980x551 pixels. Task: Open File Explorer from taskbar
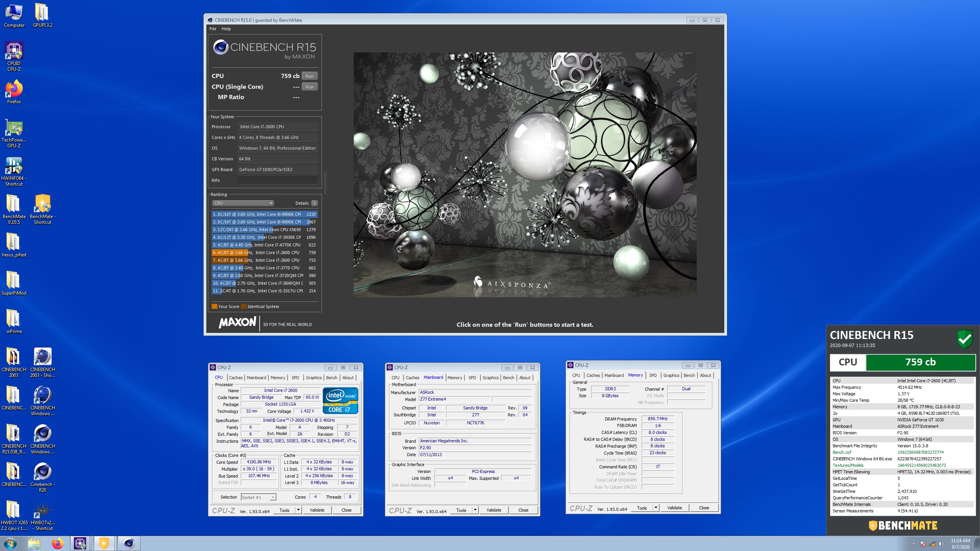pyautogui.click(x=34, y=543)
